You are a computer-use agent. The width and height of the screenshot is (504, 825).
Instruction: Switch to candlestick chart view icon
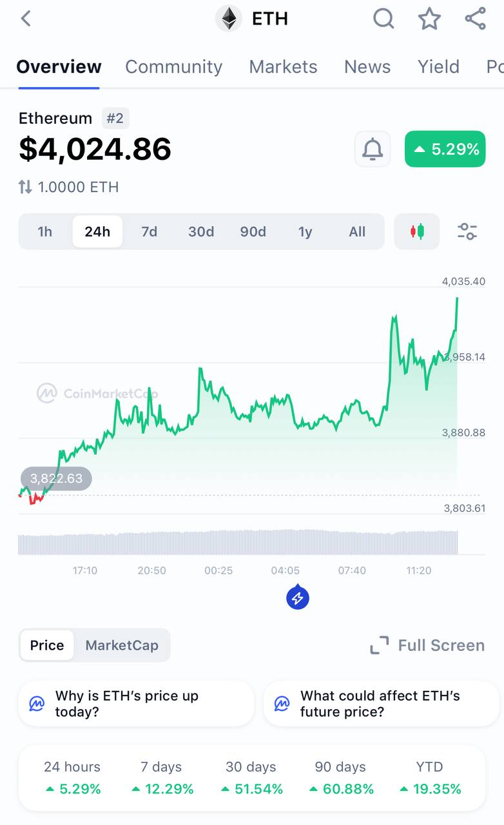417,231
